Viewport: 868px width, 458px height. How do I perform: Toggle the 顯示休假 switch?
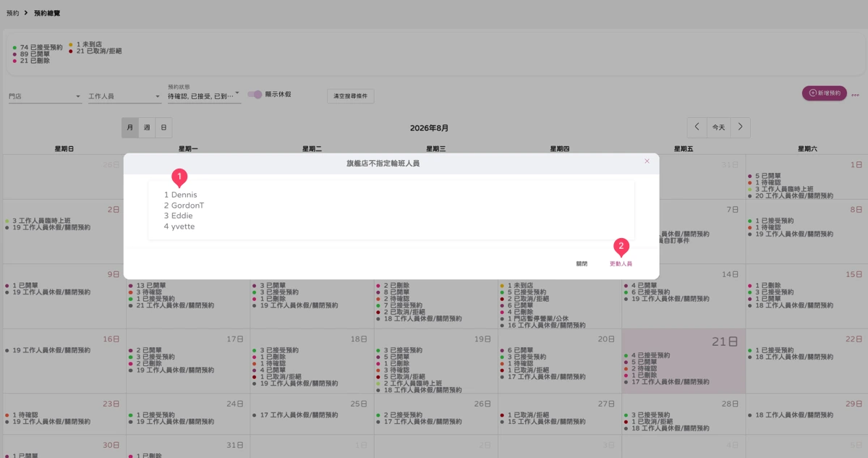click(255, 95)
